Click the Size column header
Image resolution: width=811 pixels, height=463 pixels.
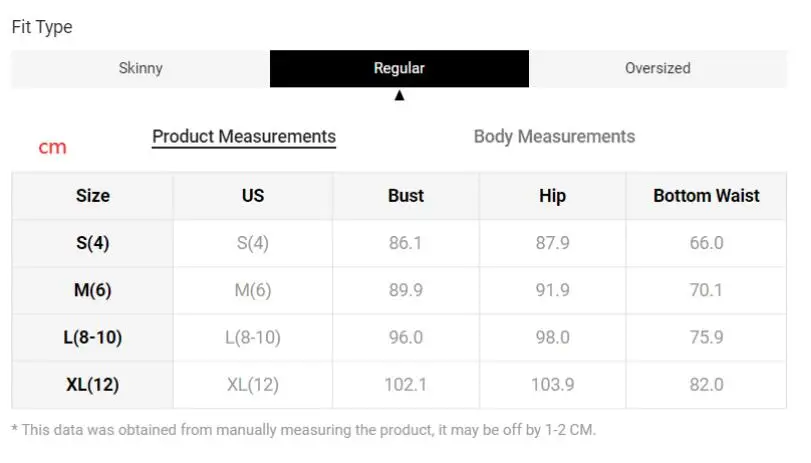pyautogui.click(x=93, y=196)
